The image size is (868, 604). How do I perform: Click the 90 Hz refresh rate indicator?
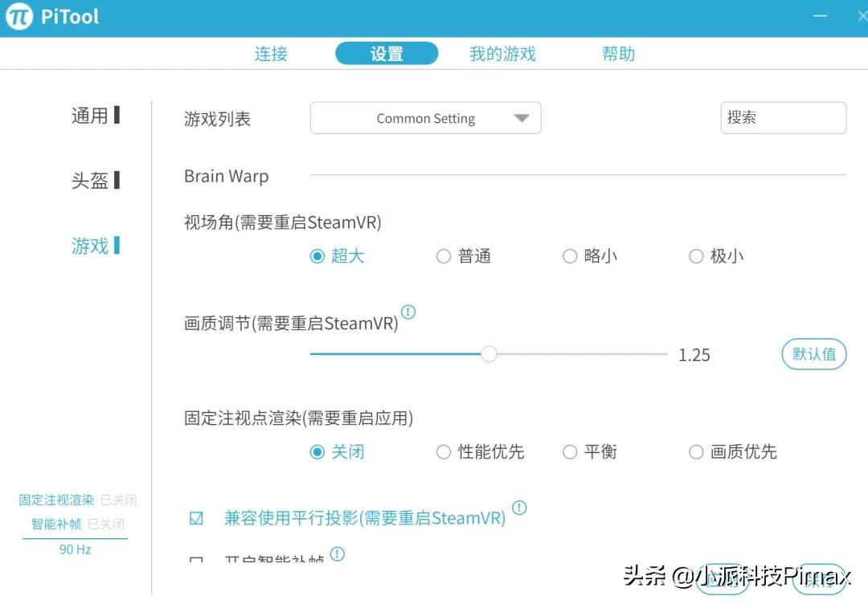[x=75, y=549]
